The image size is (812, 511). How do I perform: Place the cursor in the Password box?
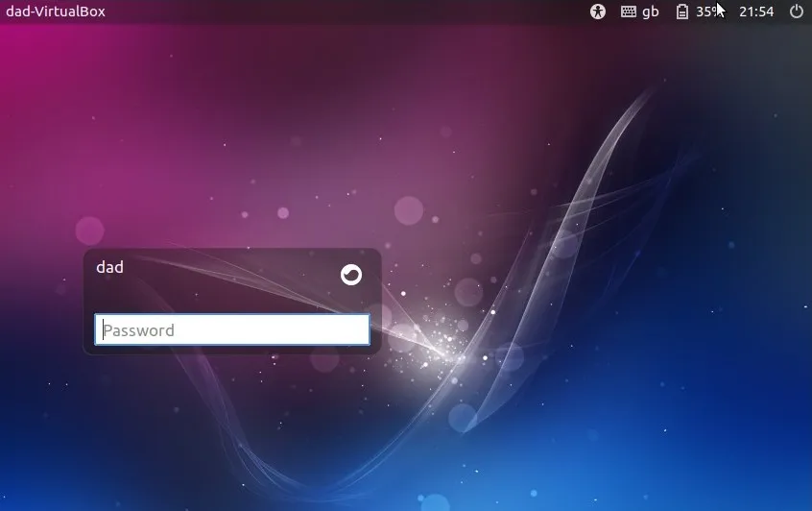point(231,329)
